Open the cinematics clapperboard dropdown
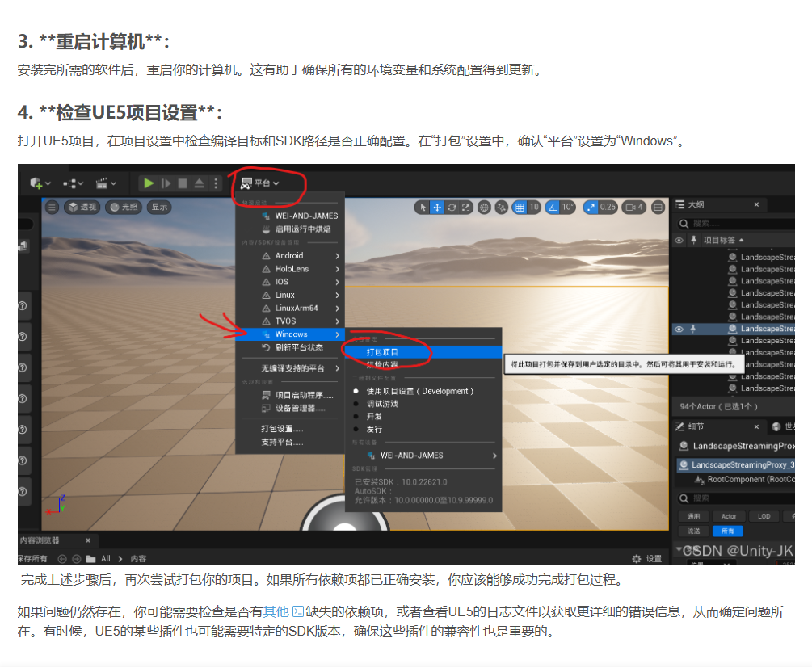812x672 pixels. 106,183
